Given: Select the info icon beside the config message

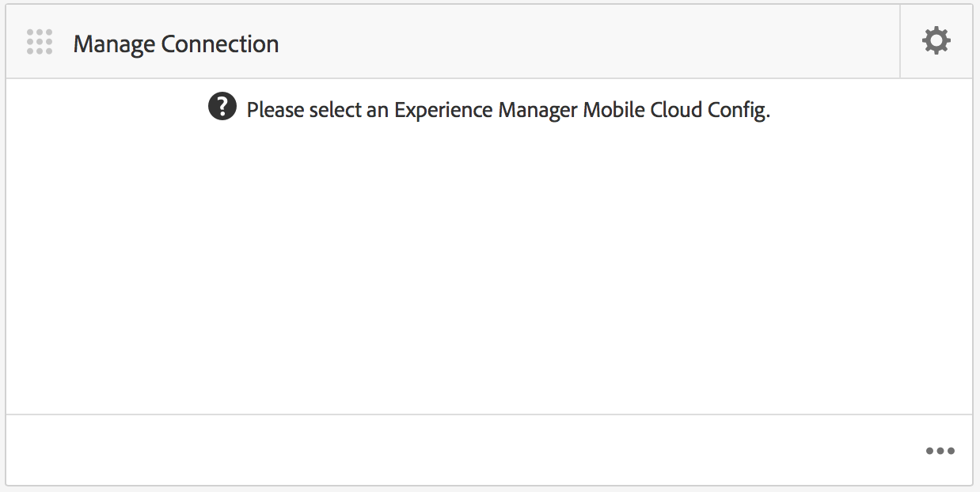Looking at the screenshot, I should pos(222,107).
